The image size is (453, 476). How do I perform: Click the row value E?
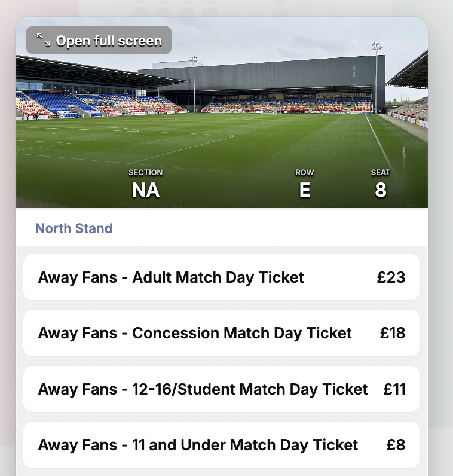(x=305, y=190)
